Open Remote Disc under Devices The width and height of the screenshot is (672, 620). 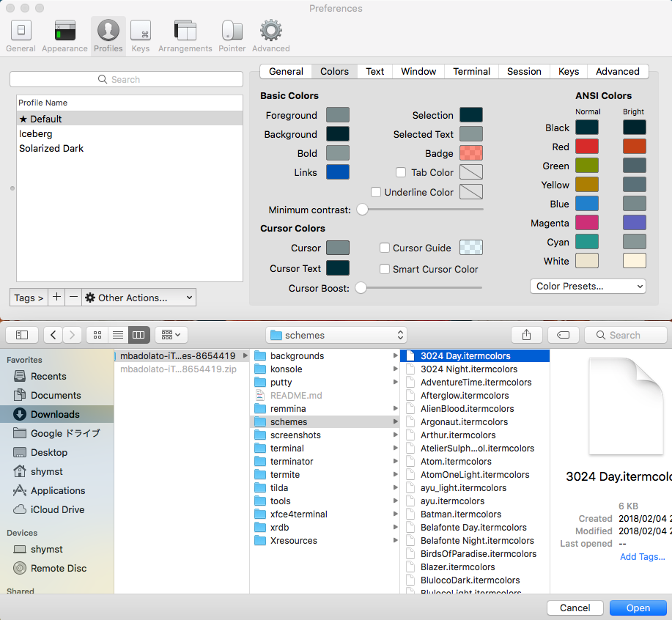(x=59, y=568)
